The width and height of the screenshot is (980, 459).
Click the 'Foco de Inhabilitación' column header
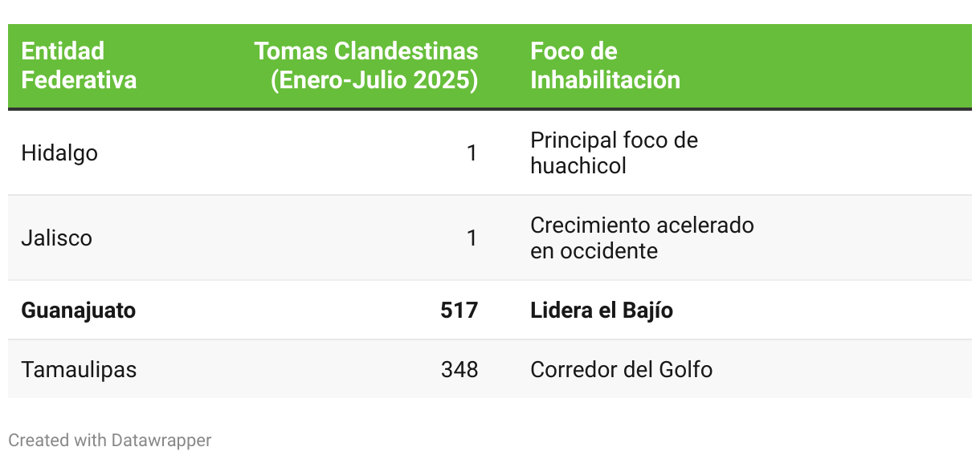click(x=605, y=66)
